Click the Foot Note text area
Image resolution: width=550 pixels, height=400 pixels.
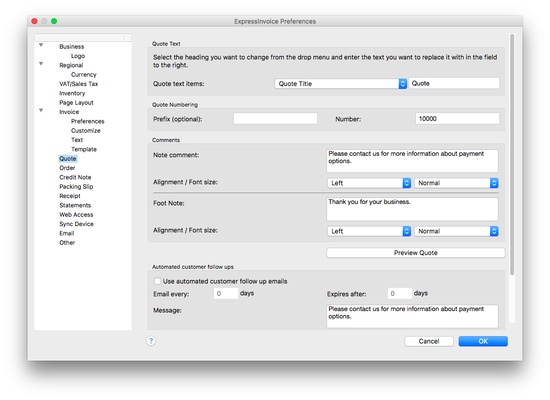coord(412,209)
